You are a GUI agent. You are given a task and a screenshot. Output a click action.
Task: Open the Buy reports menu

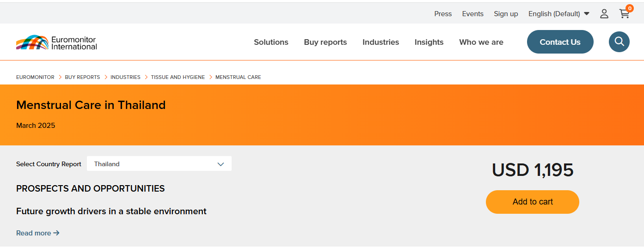point(325,42)
